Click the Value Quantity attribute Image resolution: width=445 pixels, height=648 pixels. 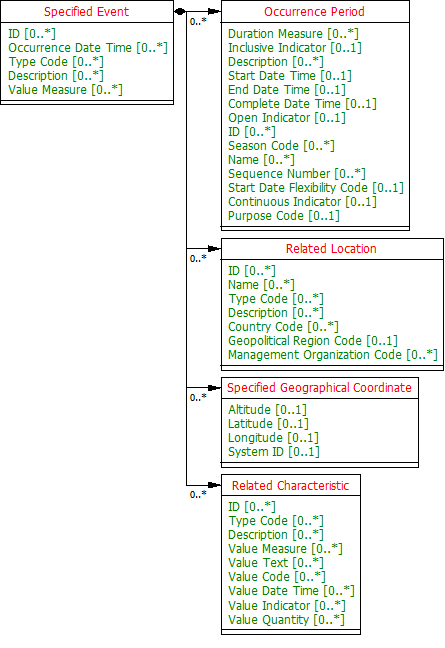point(286,620)
